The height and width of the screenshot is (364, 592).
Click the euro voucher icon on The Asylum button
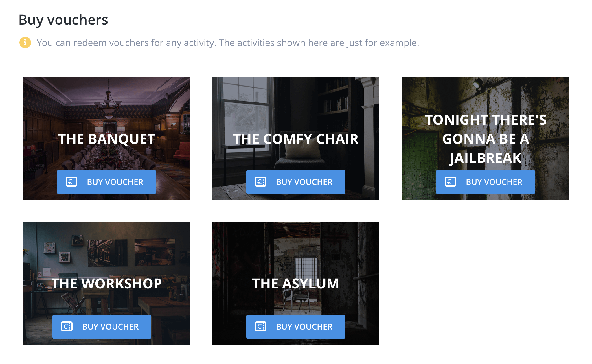[x=261, y=326]
